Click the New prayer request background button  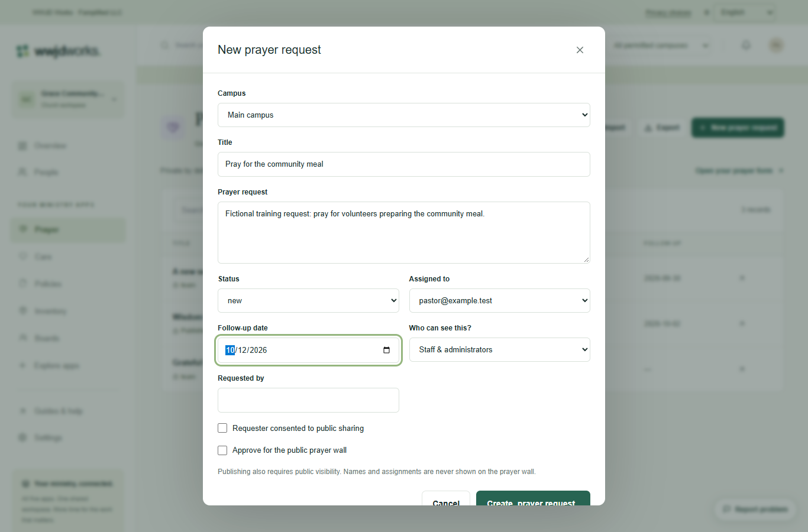click(738, 128)
